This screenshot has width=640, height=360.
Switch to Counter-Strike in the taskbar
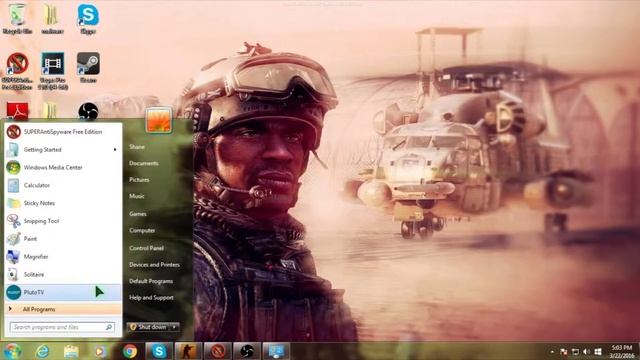coord(188,351)
